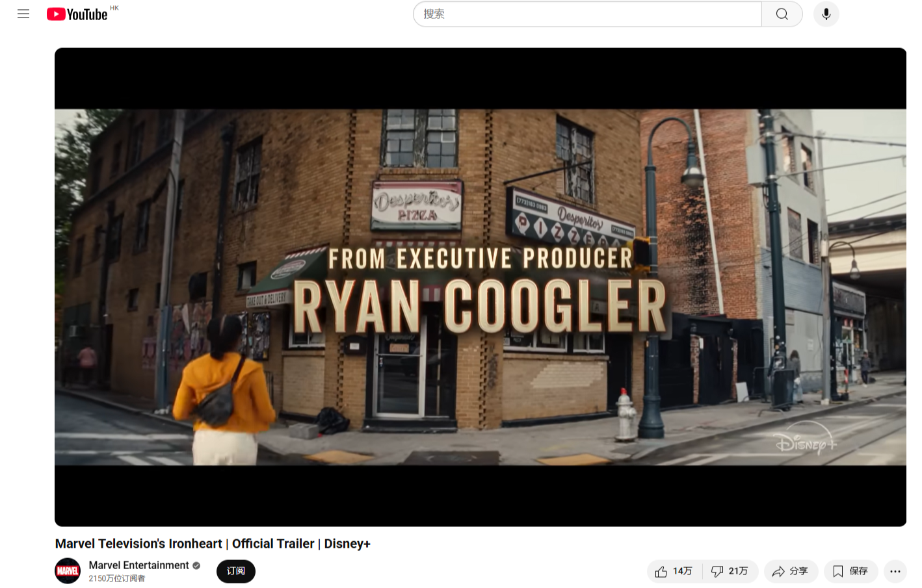Screen dimensions: 922x588
Task: Open the hamburger guide menu
Action: (x=23, y=14)
